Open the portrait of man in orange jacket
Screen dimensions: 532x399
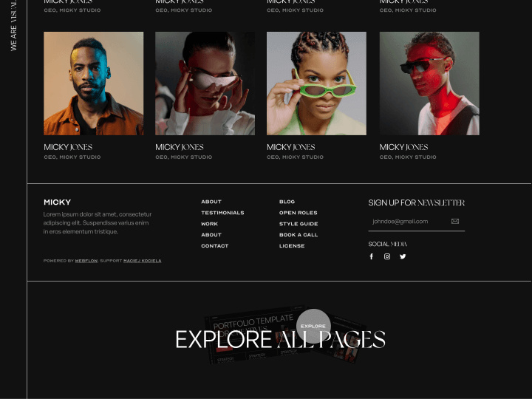[x=94, y=83]
